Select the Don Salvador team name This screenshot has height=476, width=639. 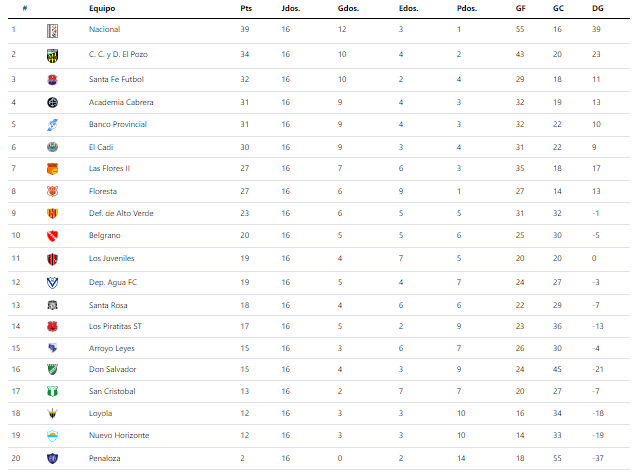pos(112,369)
